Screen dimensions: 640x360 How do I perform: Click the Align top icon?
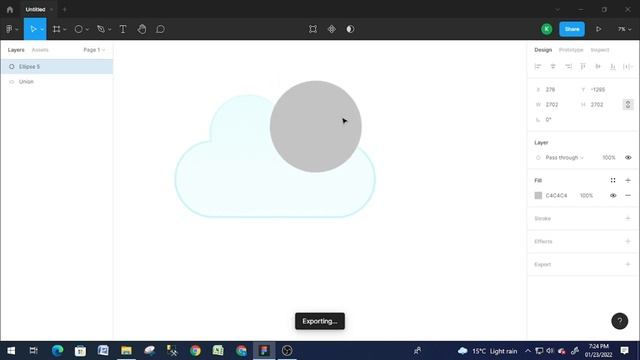coord(583,67)
